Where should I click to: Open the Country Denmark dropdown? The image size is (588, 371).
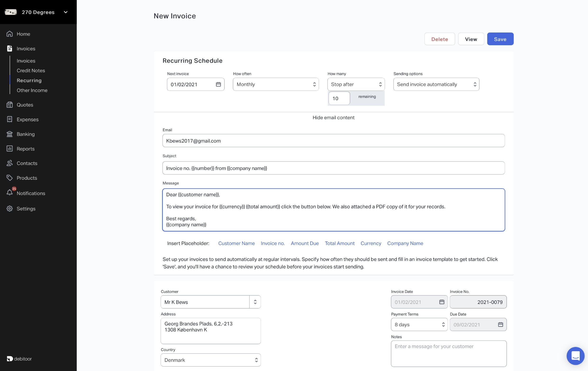coord(211,360)
